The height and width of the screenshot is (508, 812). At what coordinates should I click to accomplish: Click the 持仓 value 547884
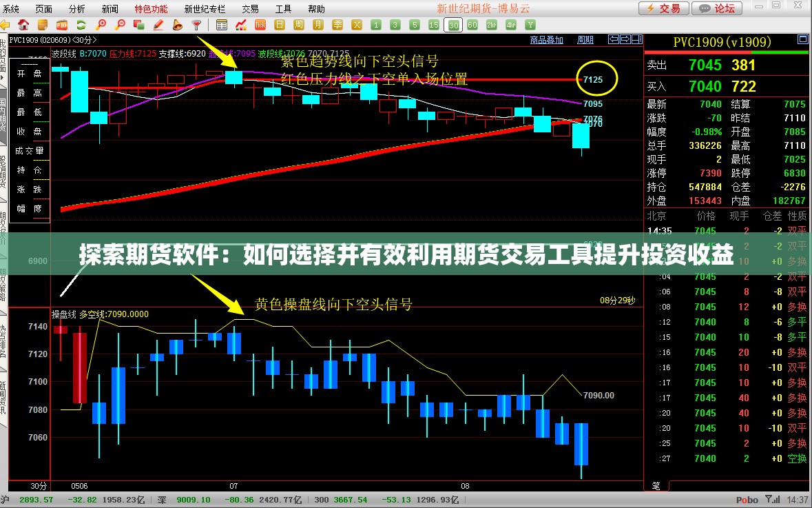[705, 187]
